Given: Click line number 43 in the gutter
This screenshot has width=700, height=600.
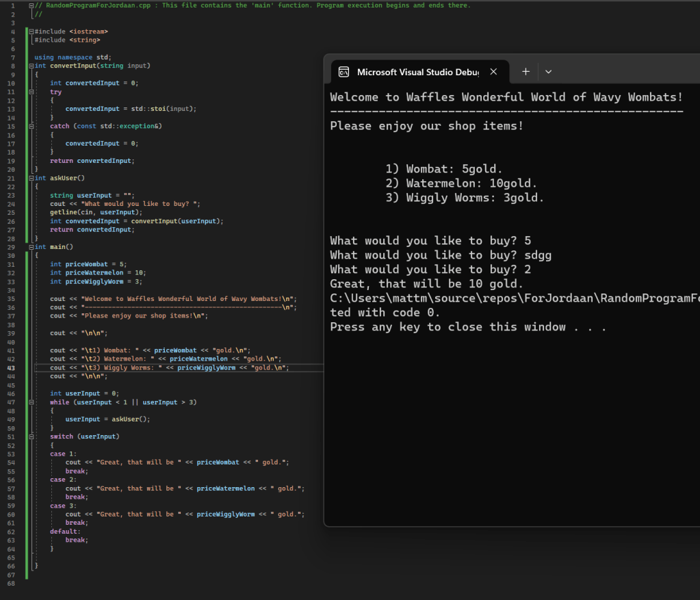Looking at the screenshot, I should pyautogui.click(x=12, y=367).
